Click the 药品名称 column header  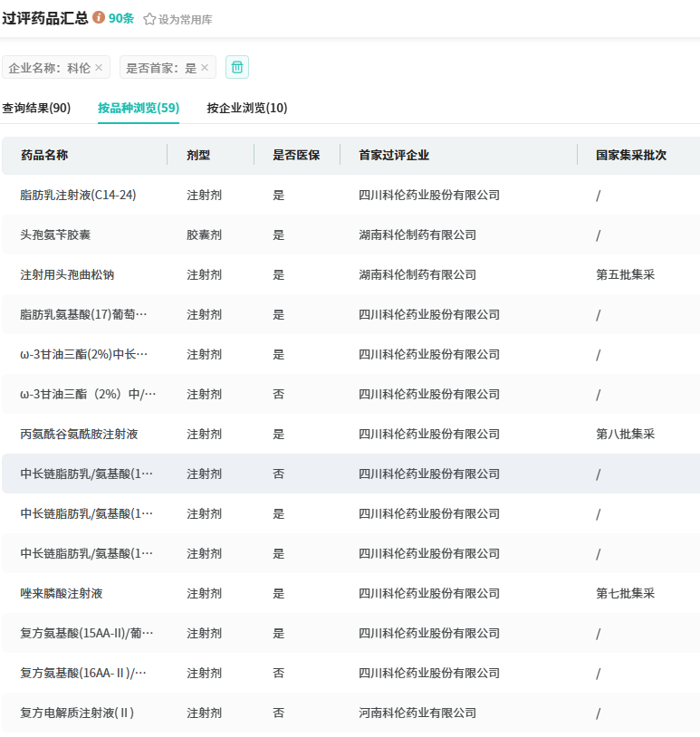pyautogui.click(x=44, y=155)
